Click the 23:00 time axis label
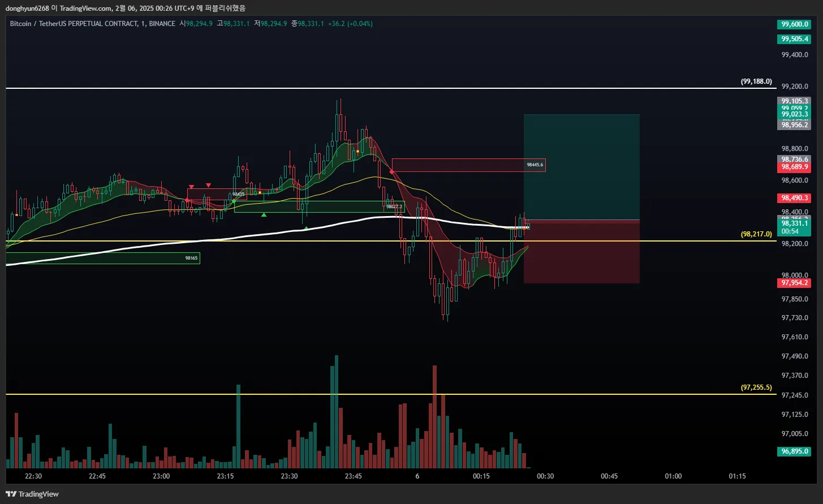The image size is (823, 504). (161, 476)
